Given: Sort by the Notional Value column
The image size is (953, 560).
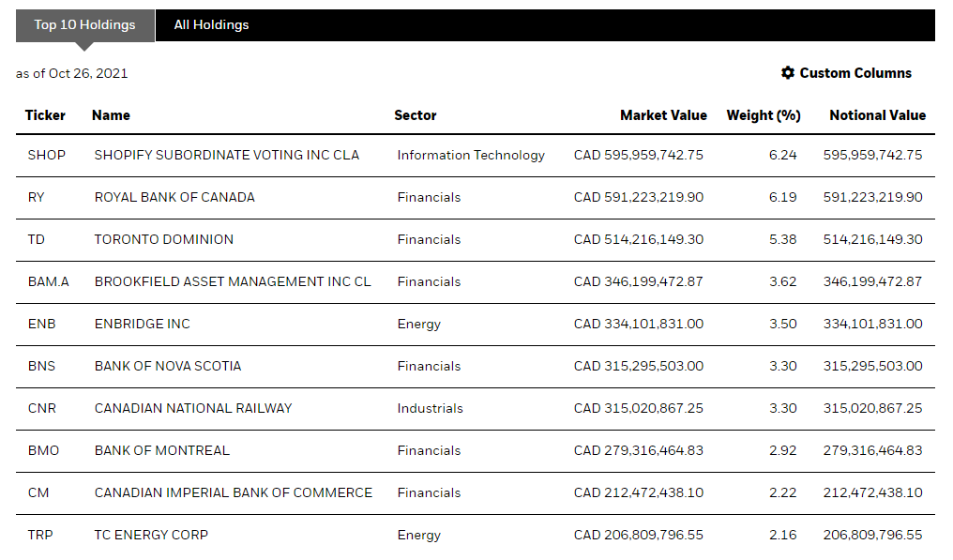Looking at the screenshot, I should point(877,115).
